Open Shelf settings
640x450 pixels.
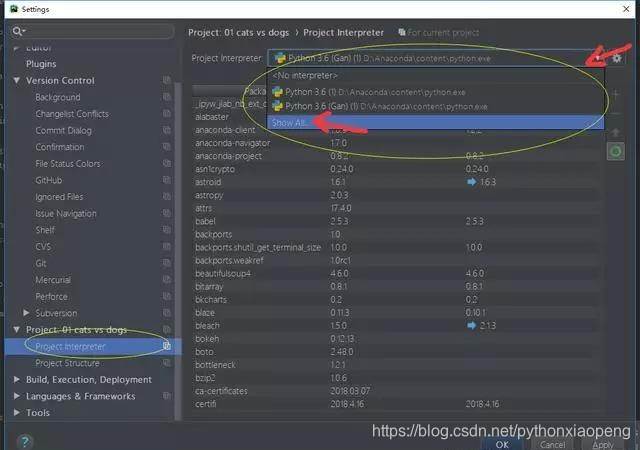45,230
